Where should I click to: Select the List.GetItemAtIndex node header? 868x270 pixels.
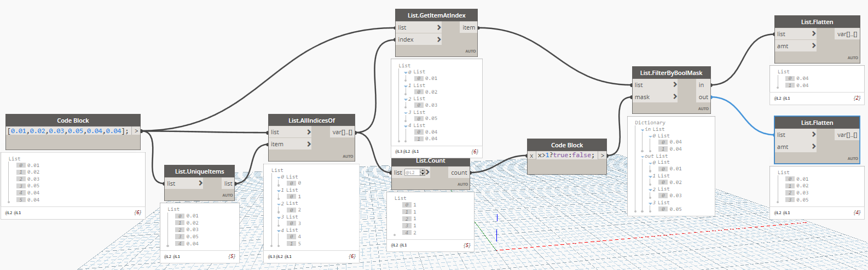point(437,15)
